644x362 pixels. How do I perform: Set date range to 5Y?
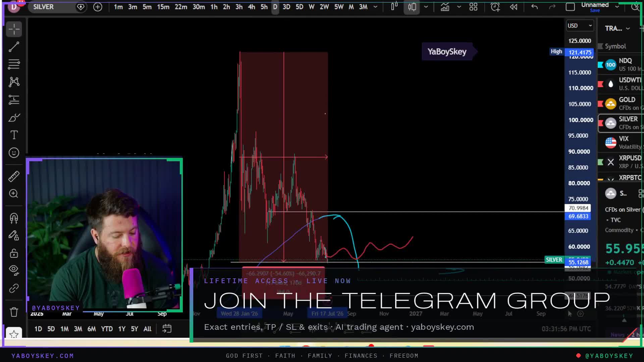click(135, 329)
